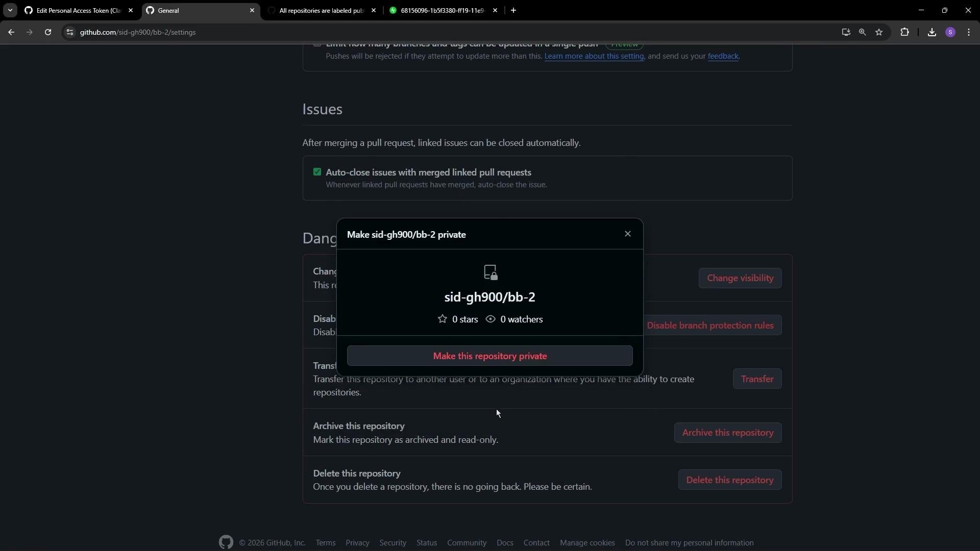Open Learn more about this setting link
This screenshot has height=551, width=980.
594,56
